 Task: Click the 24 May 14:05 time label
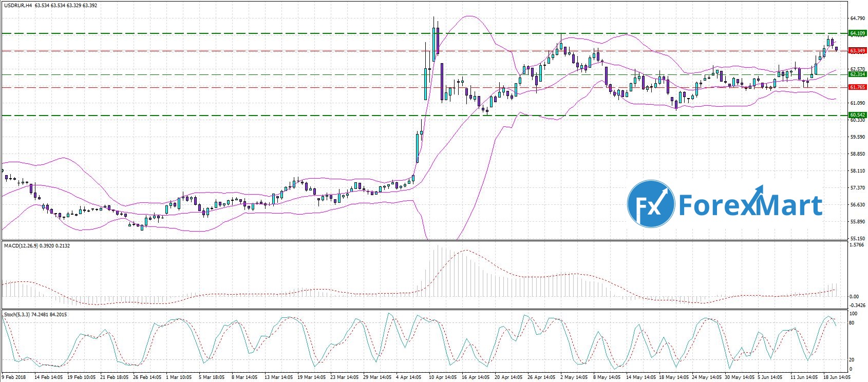706,377
